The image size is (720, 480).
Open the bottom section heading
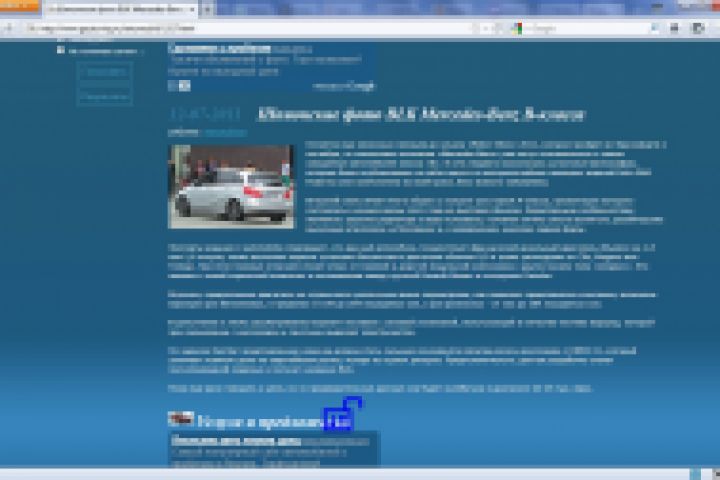point(275,422)
